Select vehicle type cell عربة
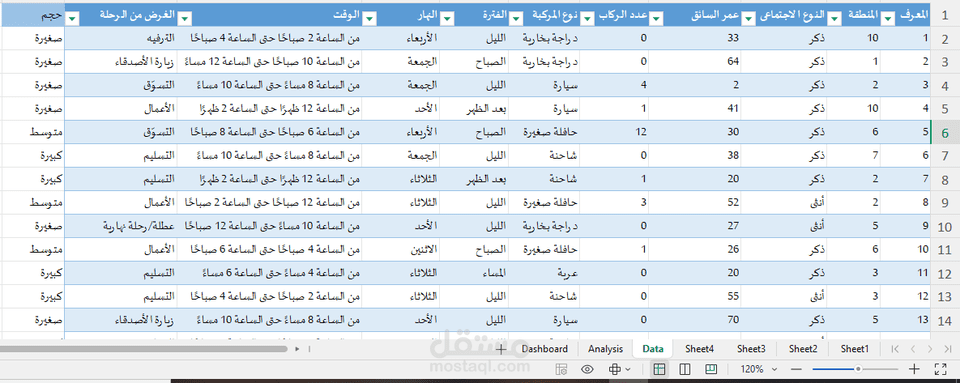 point(544,273)
